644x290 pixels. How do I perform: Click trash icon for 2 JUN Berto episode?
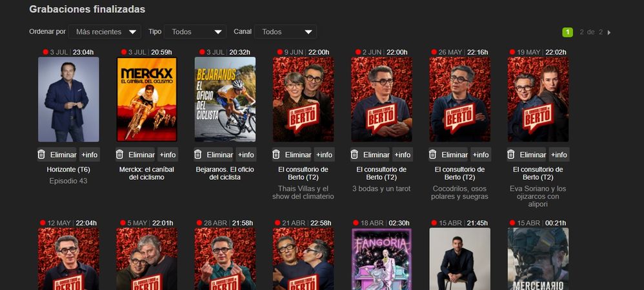tap(354, 155)
